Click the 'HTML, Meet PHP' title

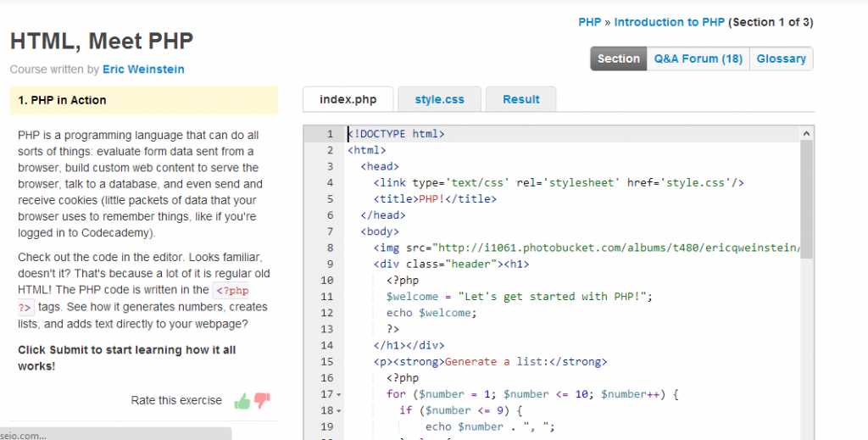click(x=102, y=41)
